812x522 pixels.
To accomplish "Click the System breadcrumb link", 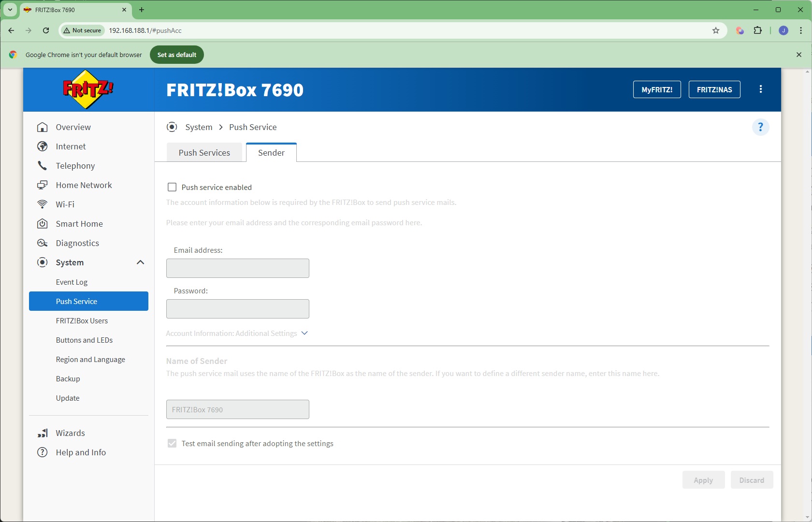I will (x=199, y=127).
